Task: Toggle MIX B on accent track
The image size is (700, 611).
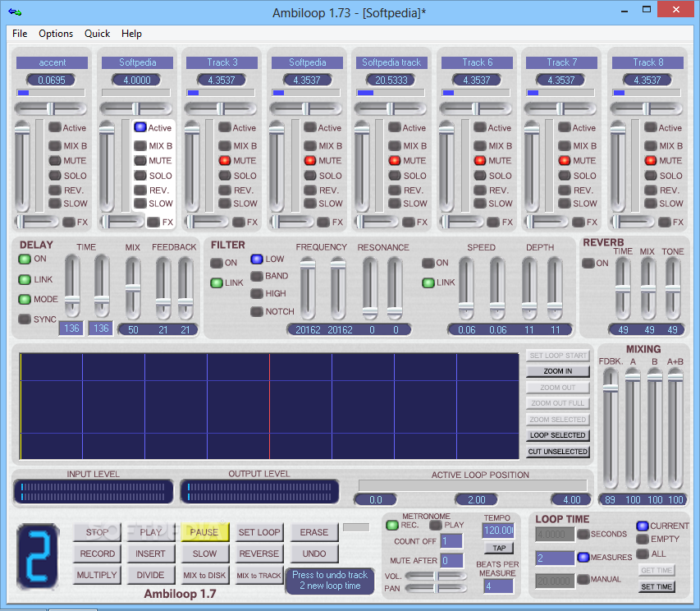Action: click(55, 145)
